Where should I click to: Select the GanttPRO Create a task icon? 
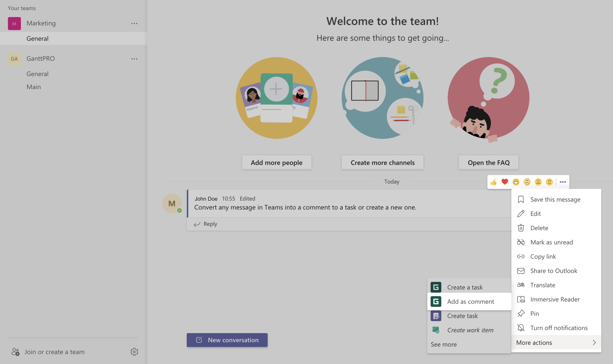[436, 287]
